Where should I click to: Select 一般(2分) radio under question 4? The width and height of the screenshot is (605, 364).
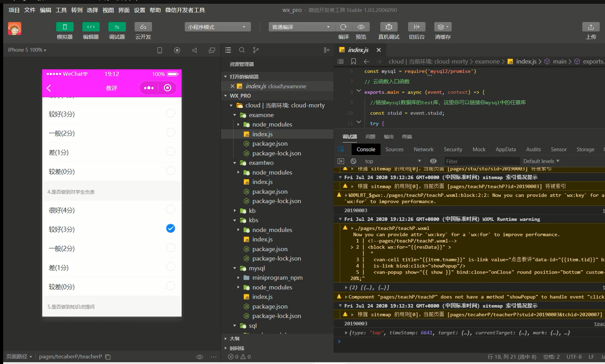click(x=170, y=248)
